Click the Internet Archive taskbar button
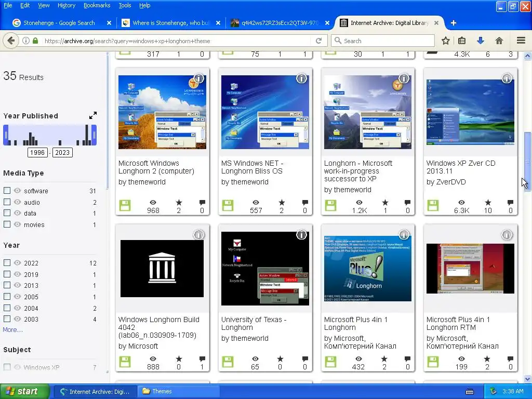 coord(96,392)
